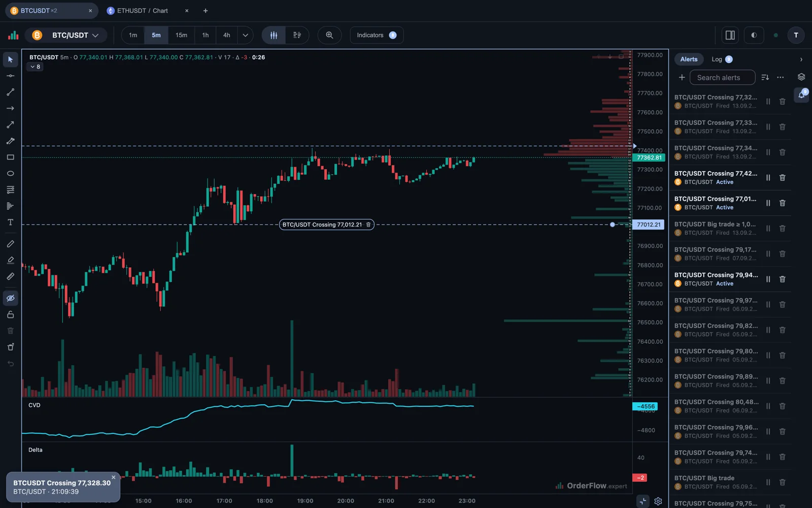This screenshot has width=812, height=508.
Task: Click the Search alerts field
Action: click(722, 77)
